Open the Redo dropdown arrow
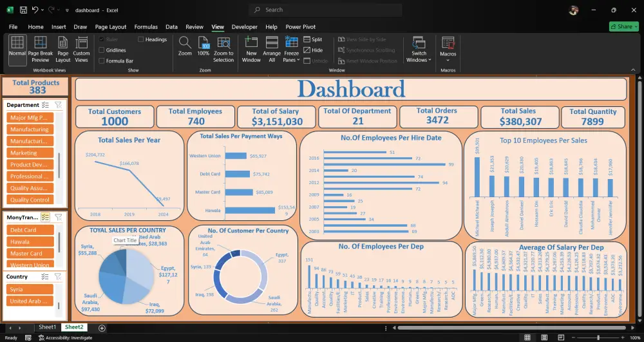 [x=59, y=10]
